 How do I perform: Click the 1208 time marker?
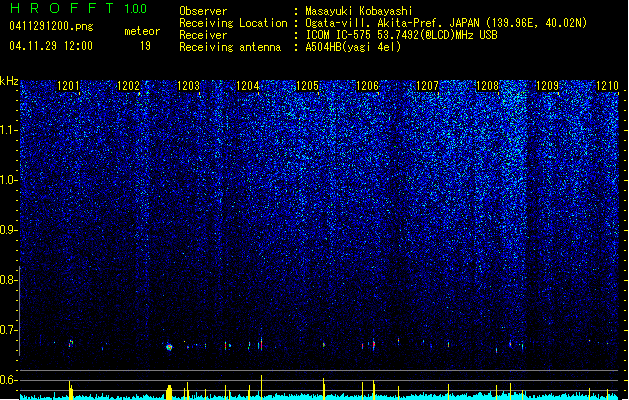pos(487,86)
